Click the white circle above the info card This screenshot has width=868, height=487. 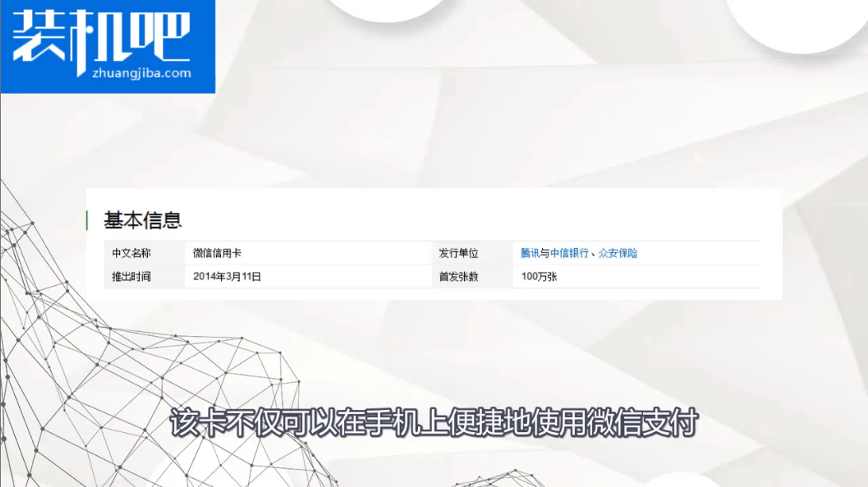(387, 8)
